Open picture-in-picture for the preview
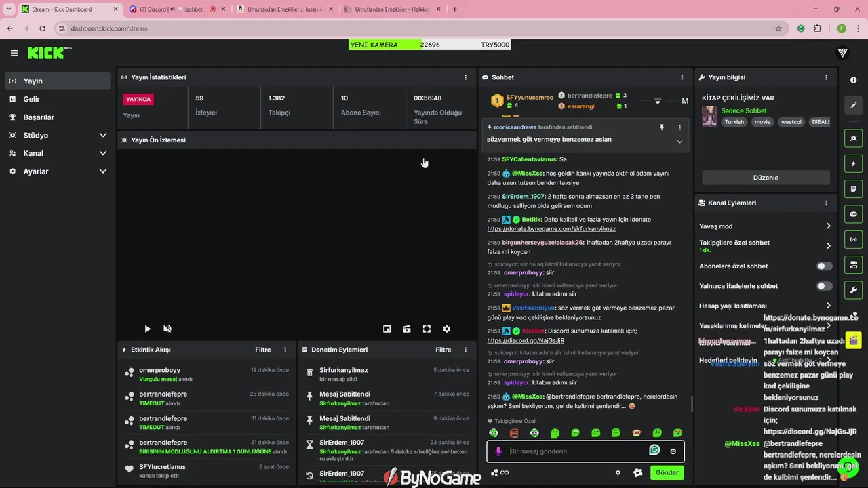The width and height of the screenshot is (868, 488). (x=387, y=329)
